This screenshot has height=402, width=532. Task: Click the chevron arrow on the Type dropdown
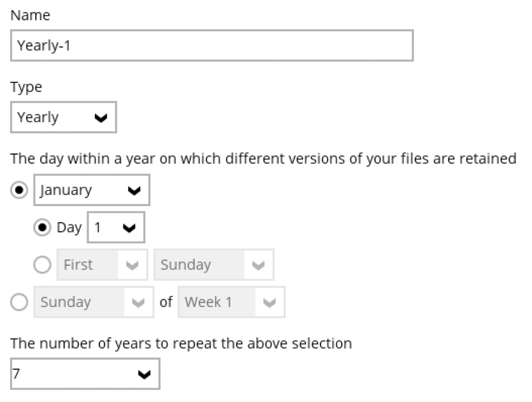pos(101,118)
